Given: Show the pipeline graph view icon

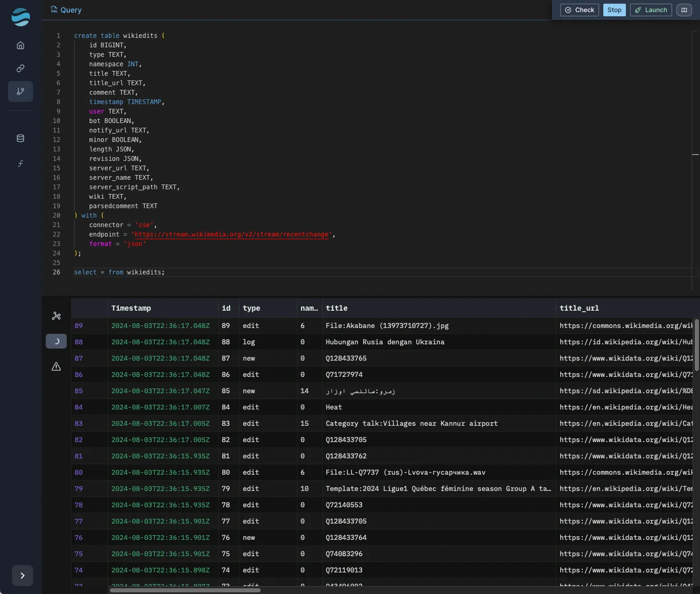Looking at the screenshot, I should coord(56,316).
